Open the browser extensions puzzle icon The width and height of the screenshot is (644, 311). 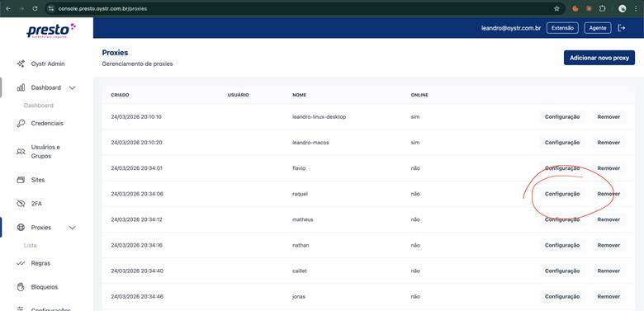(603, 8)
